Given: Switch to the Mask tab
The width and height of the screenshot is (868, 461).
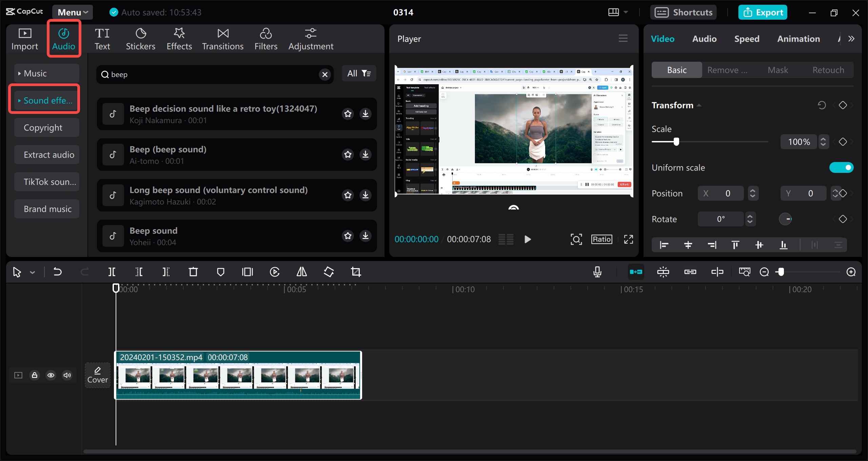Looking at the screenshot, I should tap(778, 70).
